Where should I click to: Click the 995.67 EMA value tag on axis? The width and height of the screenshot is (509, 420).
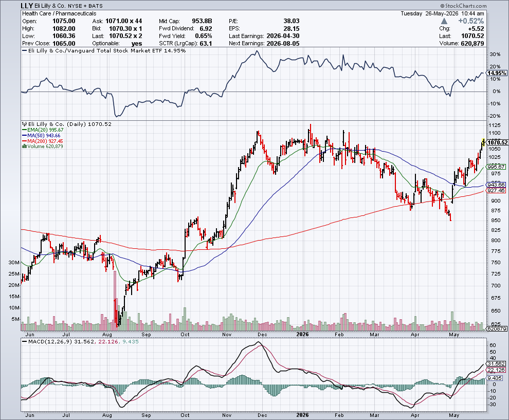(496, 167)
